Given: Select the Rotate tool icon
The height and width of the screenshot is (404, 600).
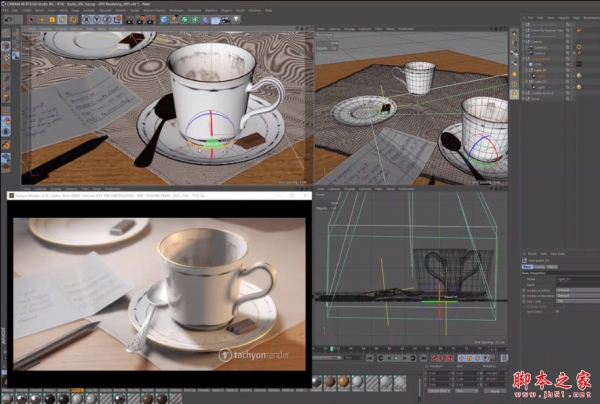Looking at the screenshot, I should (62, 19).
